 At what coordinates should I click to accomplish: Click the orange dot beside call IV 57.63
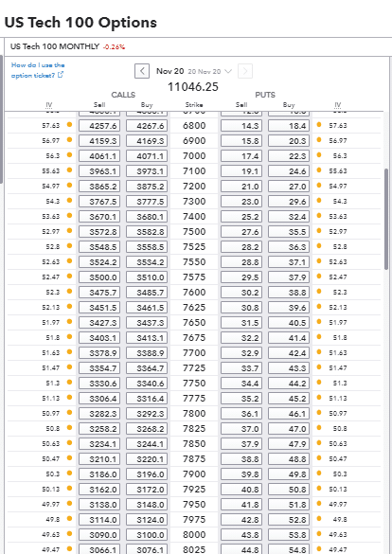pos(69,124)
